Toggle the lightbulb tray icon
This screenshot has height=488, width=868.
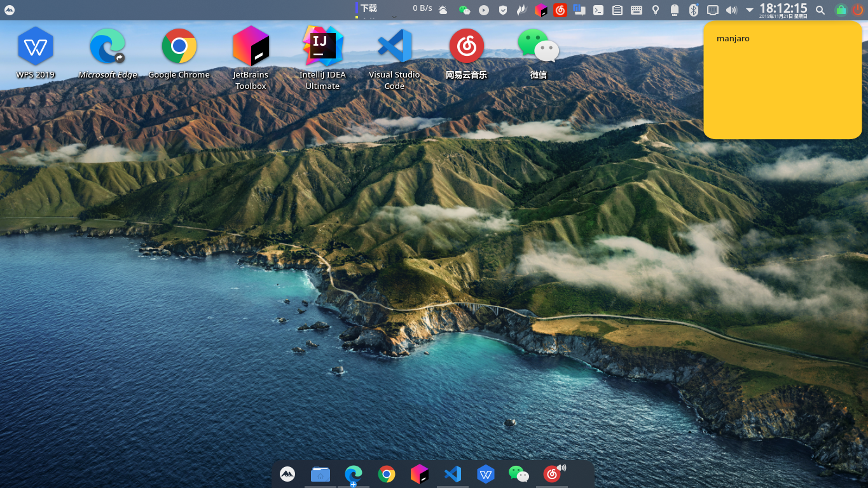point(656,10)
